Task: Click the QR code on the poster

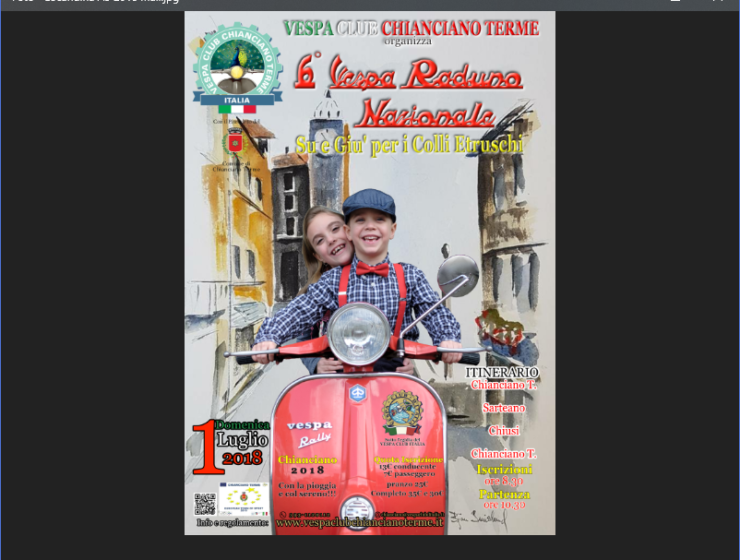Action: (204, 503)
